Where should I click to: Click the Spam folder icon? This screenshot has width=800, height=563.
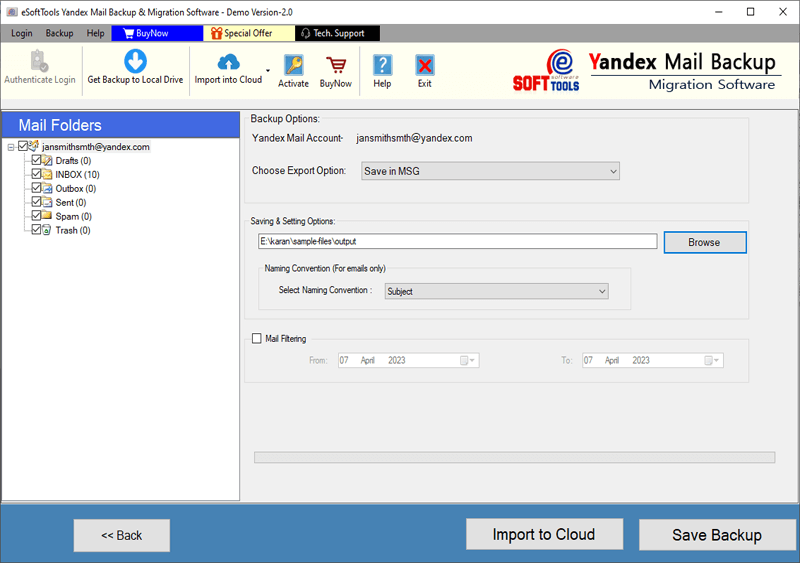tap(47, 215)
